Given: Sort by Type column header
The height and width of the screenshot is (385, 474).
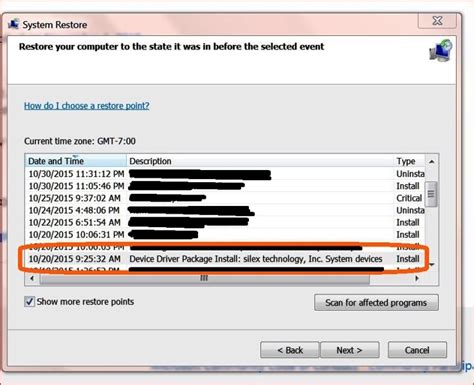Looking at the screenshot, I should coord(409,161).
